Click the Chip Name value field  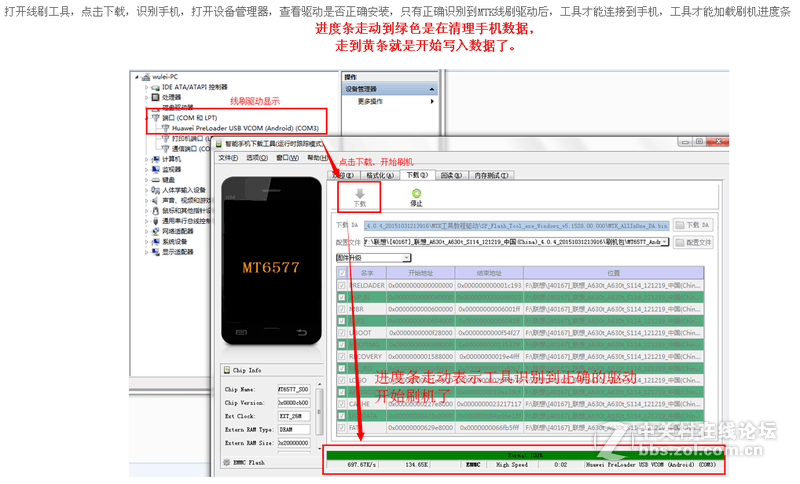(294, 389)
